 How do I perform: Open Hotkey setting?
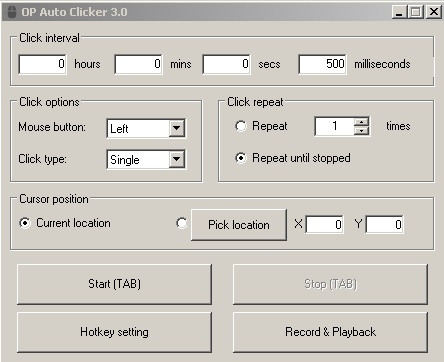click(x=114, y=332)
